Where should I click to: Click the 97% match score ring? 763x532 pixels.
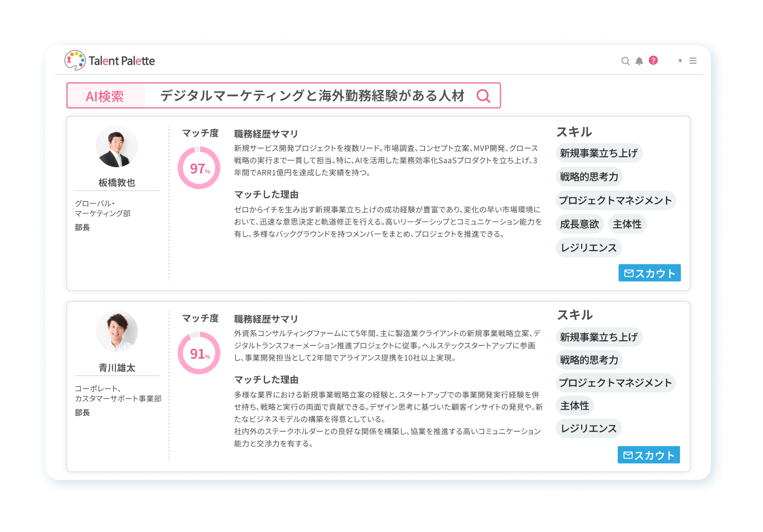199,168
